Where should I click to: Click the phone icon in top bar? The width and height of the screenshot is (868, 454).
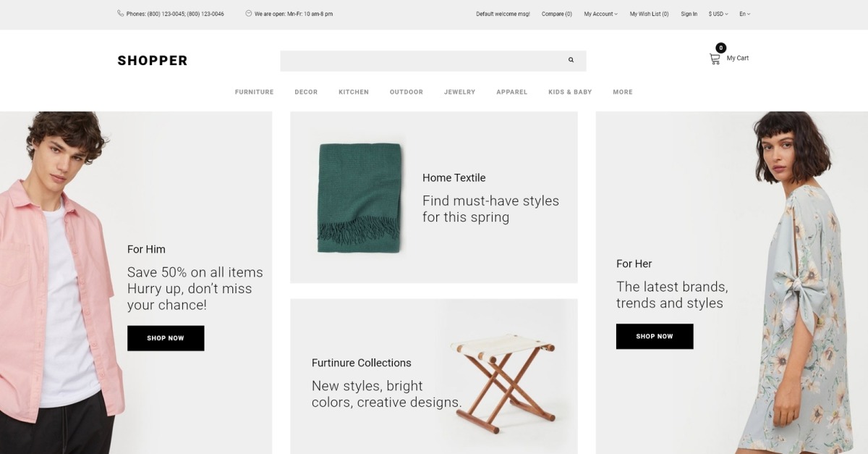click(120, 13)
